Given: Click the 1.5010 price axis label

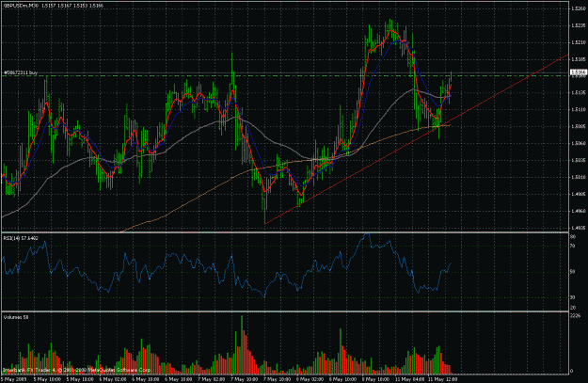Looking at the screenshot, I should coord(579,177).
